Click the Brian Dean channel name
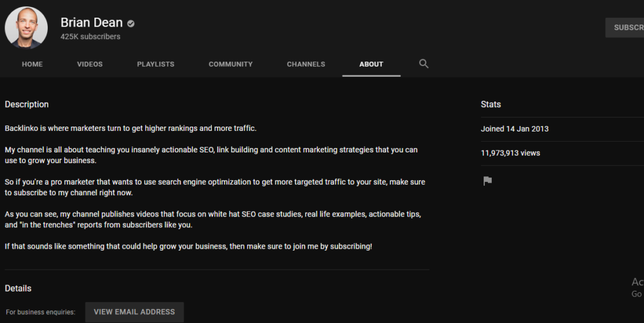Screen dimensions: 644x323 click(92, 22)
